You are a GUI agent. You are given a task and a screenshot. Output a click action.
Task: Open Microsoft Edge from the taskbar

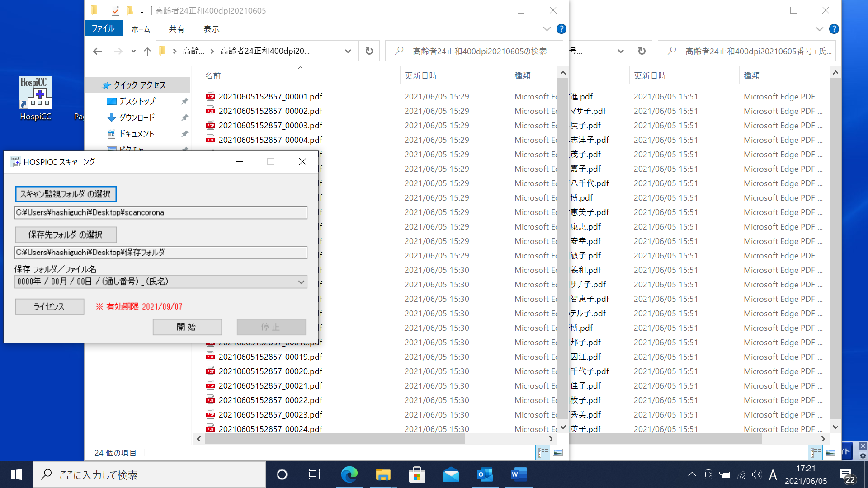tap(349, 474)
